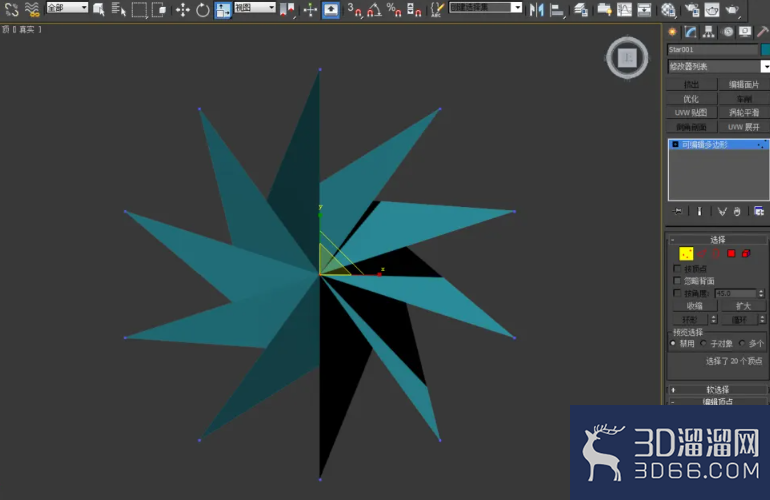Apply the 编辑面片 modifier button
This screenshot has width=770, height=500.
tap(743, 84)
